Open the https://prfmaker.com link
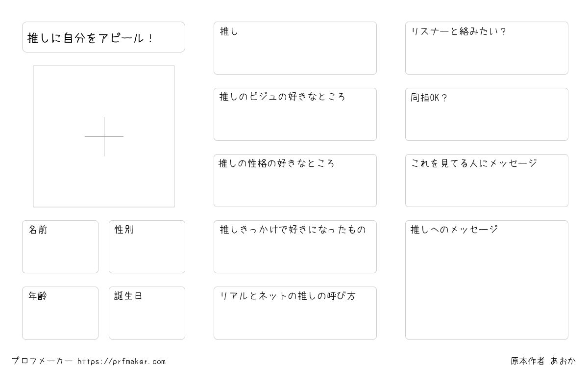 click(x=122, y=362)
